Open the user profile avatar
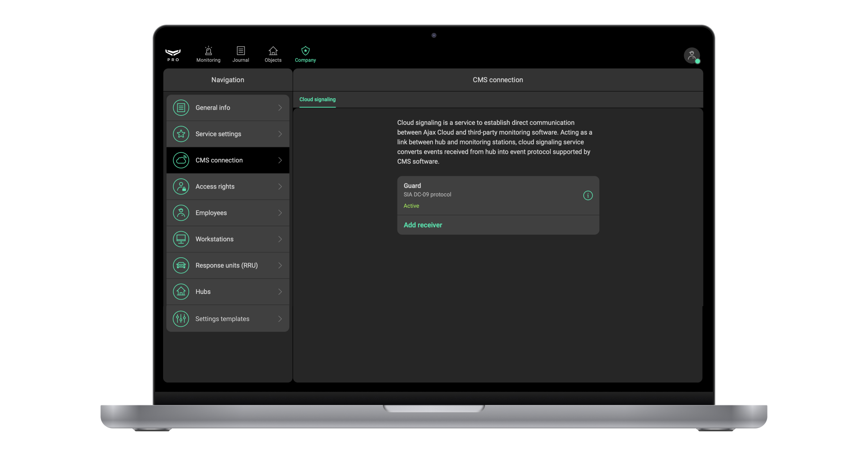The image size is (868, 456). [x=692, y=56]
